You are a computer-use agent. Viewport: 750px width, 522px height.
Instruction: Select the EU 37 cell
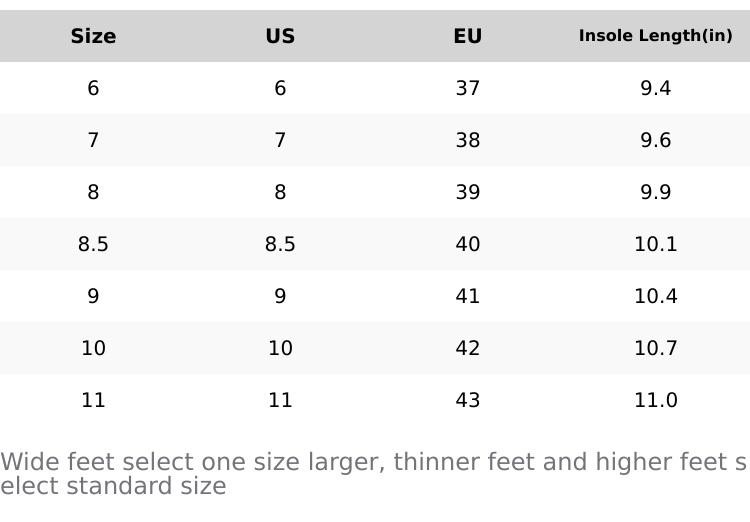click(468, 88)
